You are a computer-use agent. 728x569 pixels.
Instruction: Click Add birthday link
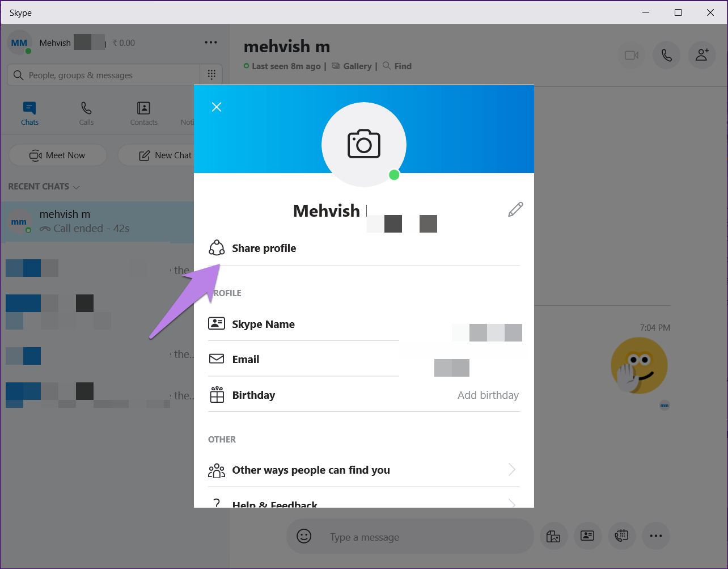(x=488, y=395)
